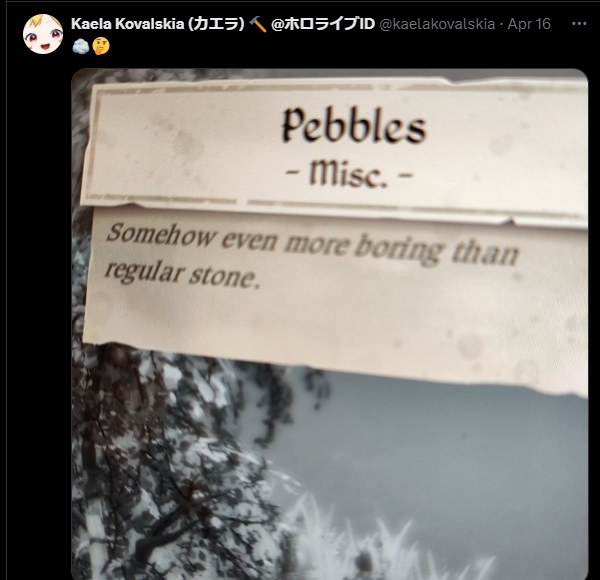600x580 pixels.
Task: Click the Kaela Kovalskia display name
Action: (x=127, y=24)
